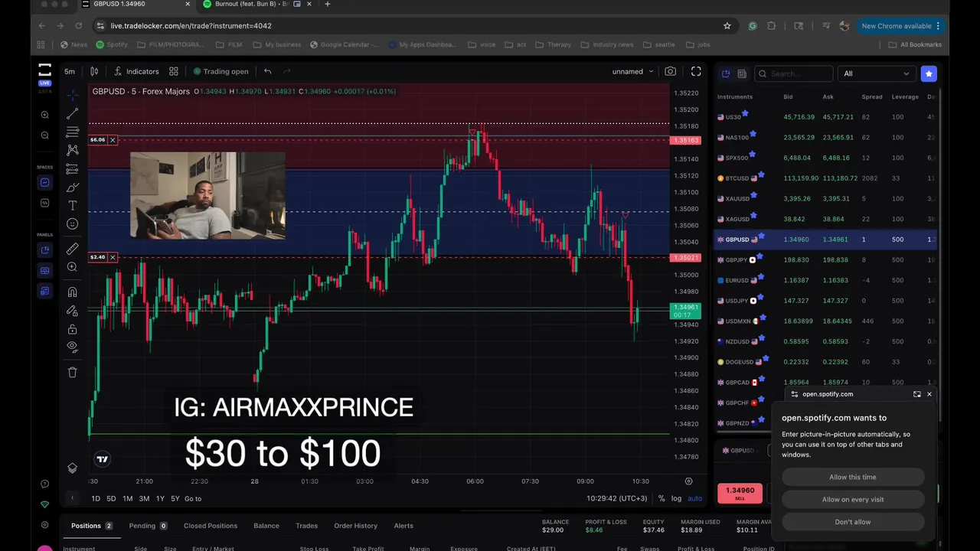Switch to the Pending orders tab
Image resolution: width=980 pixels, height=551 pixels.
click(x=148, y=526)
